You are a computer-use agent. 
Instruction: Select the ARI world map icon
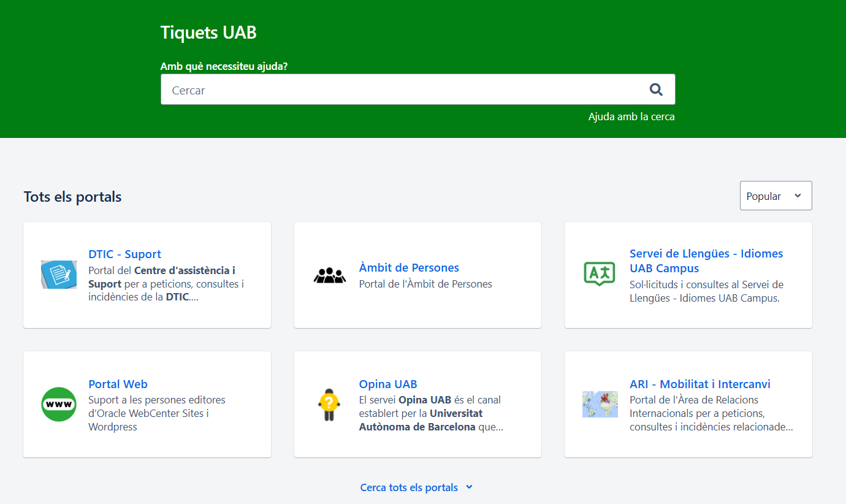[x=600, y=404]
